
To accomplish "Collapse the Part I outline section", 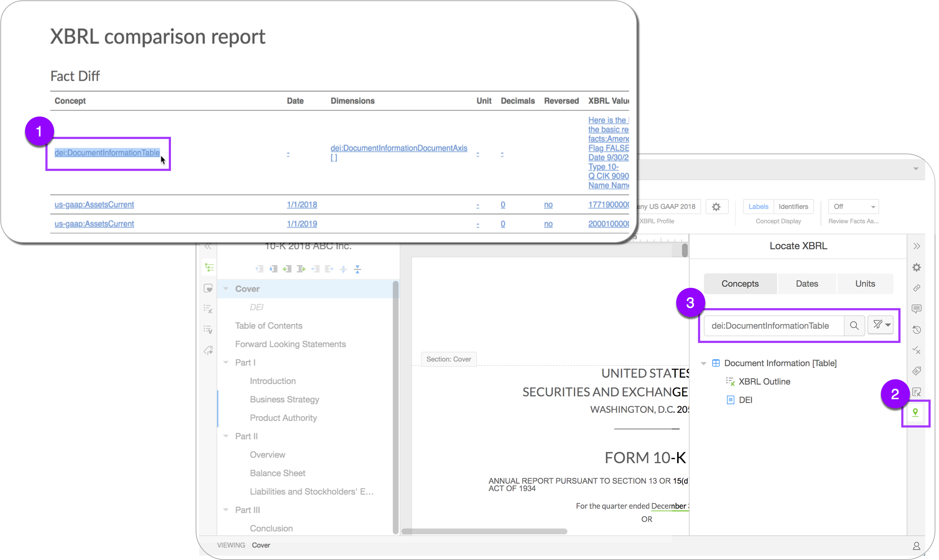I will click(x=226, y=362).
